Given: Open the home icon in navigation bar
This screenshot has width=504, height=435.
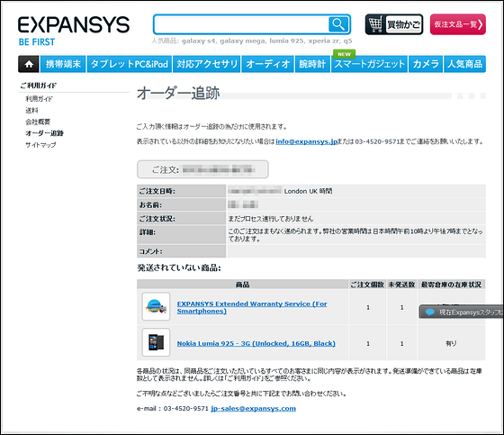Looking at the screenshot, I should pyautogui.click(x=29, y=64).
